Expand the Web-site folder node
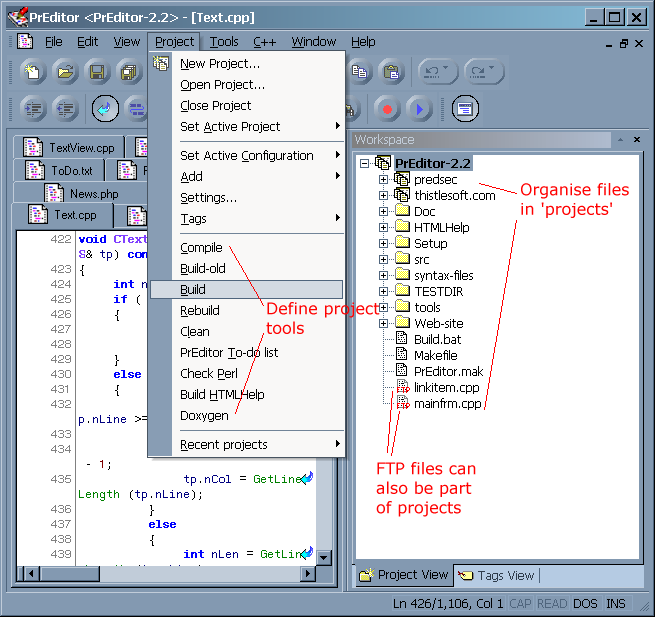The image size is (655, 617). (x=383, y=323)
